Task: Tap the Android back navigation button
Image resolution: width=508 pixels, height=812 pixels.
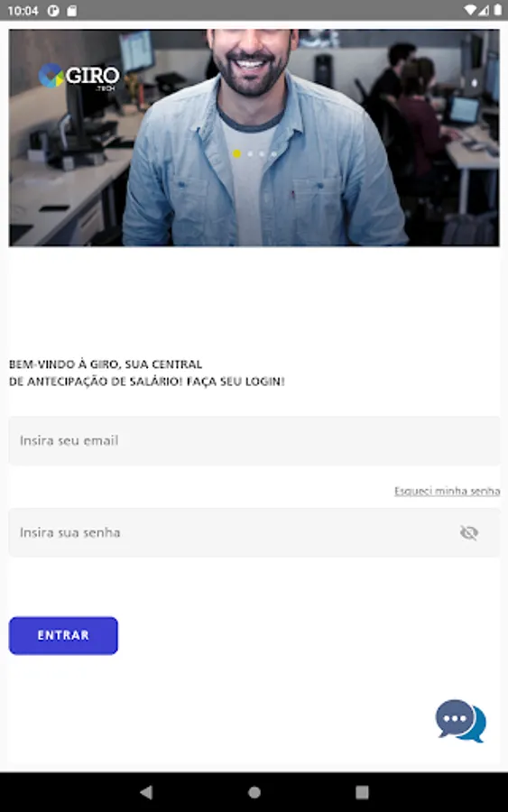Action: click(x=146, y=792)
